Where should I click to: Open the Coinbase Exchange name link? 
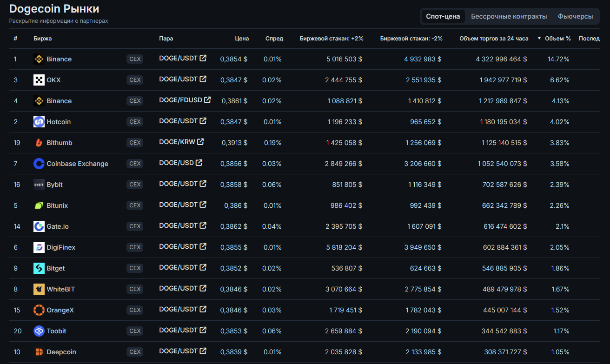[78, 164]
